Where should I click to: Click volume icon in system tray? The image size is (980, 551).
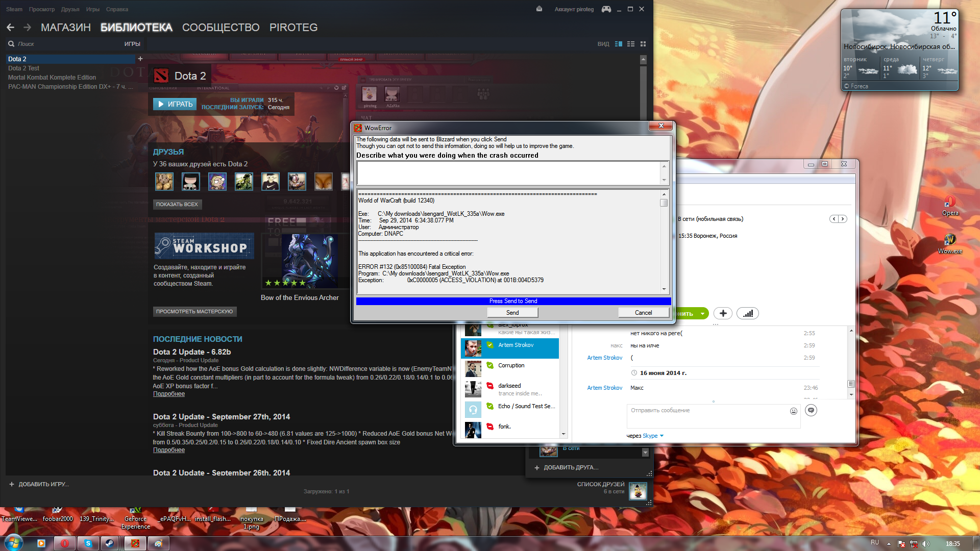click(x=926, y=544)
